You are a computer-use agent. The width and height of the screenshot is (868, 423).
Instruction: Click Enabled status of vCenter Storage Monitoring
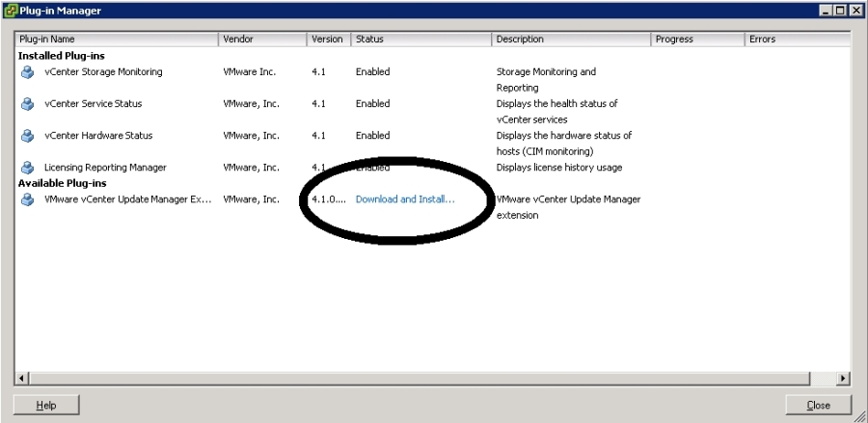372,72
